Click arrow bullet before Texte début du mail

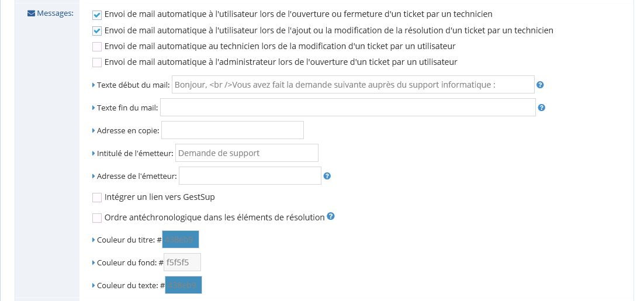[x=94, y=85]
